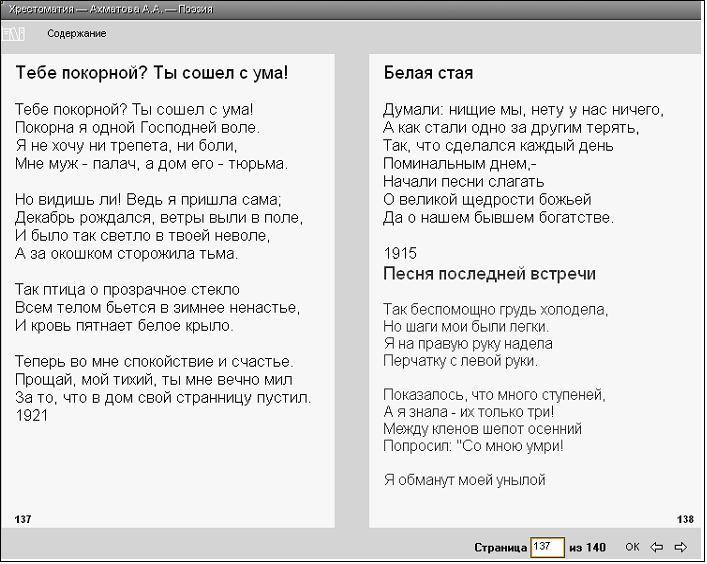
Task: Click the poem heading "Тебе покорной? Ты сошел с ума!"
Action: pos(152,73)
